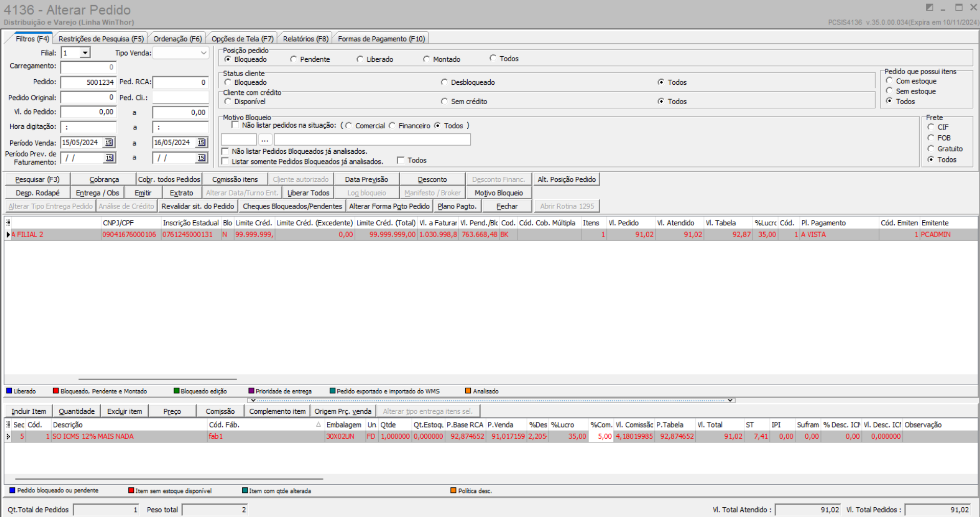Screen dimensions: 980x517
Task: Collapse the splitter left chevron above item buttons
Action: click(x=253, y=401)
